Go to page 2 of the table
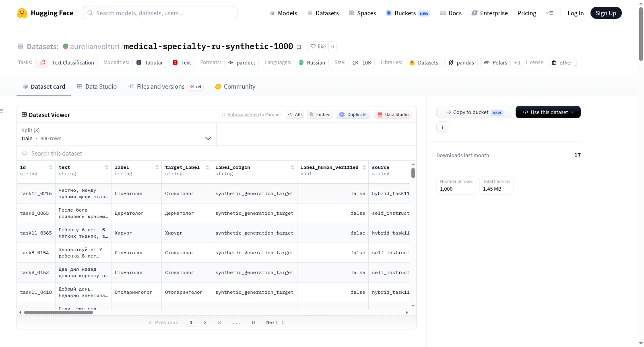 [x=205, y=322]
